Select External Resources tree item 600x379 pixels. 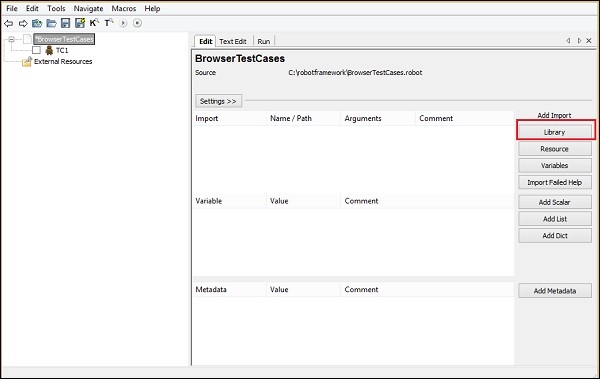[63, 61]
